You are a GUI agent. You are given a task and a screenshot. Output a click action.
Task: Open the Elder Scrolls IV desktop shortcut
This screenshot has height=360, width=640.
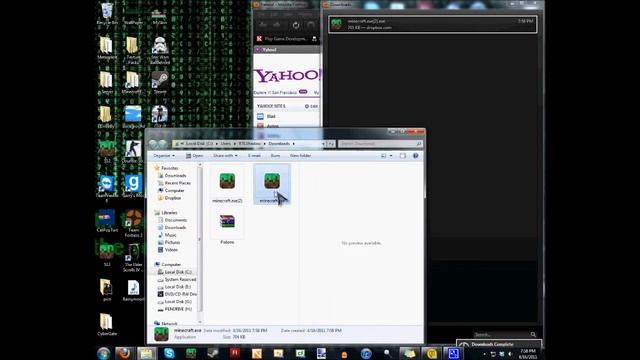pos(133,258)
